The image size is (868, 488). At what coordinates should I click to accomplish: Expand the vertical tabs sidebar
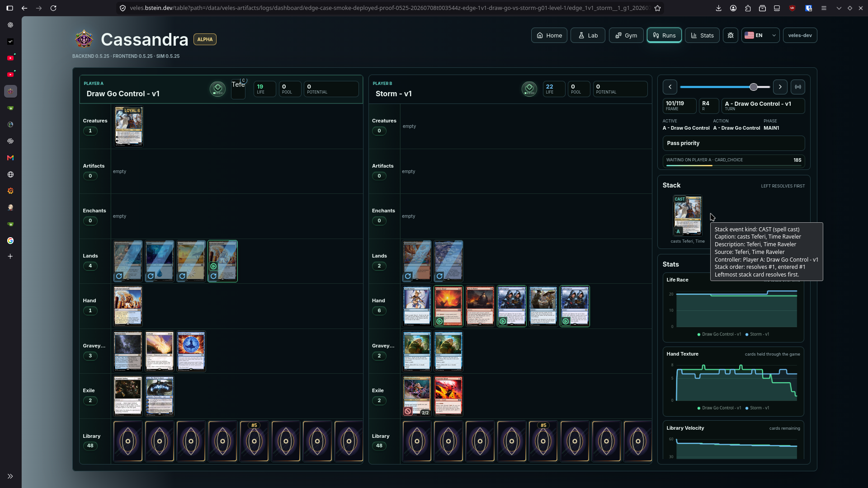[x=10, y=476]
